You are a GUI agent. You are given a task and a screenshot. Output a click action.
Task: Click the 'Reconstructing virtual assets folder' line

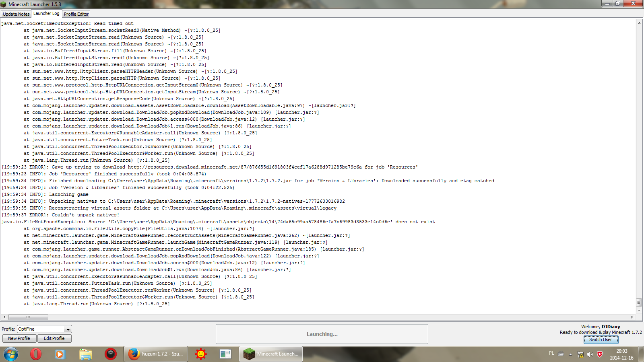pyautogui.click(x=169, y=208)
